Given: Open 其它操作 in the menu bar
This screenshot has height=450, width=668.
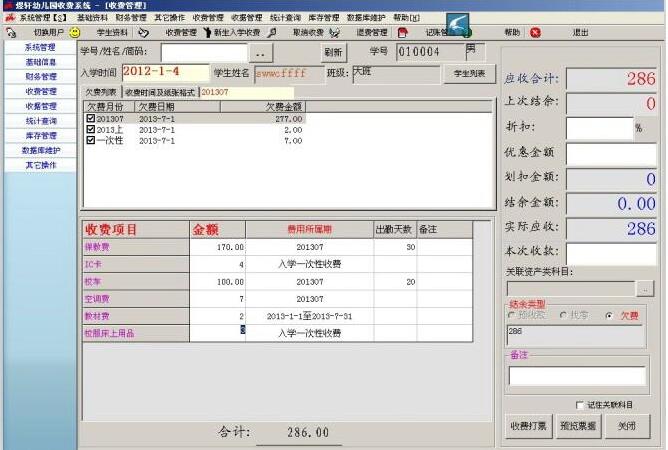Looking at the screenshot, I should tap(170, 18).
